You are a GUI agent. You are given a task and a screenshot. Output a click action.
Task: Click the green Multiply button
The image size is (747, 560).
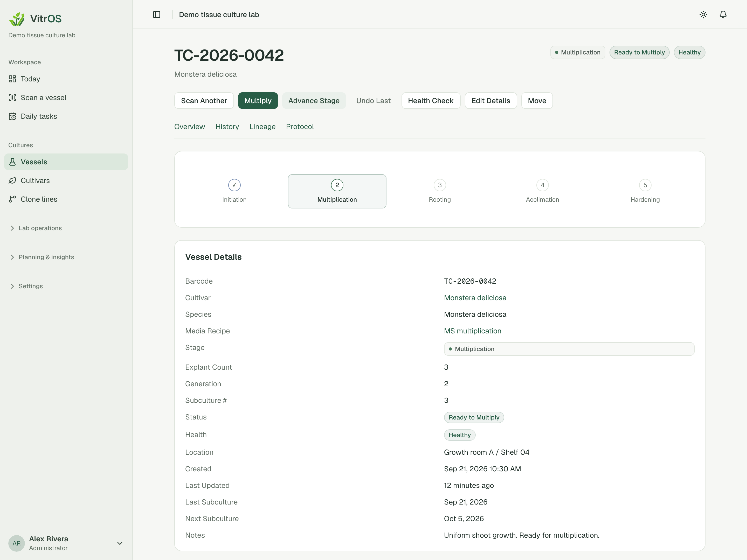point(258,101)
